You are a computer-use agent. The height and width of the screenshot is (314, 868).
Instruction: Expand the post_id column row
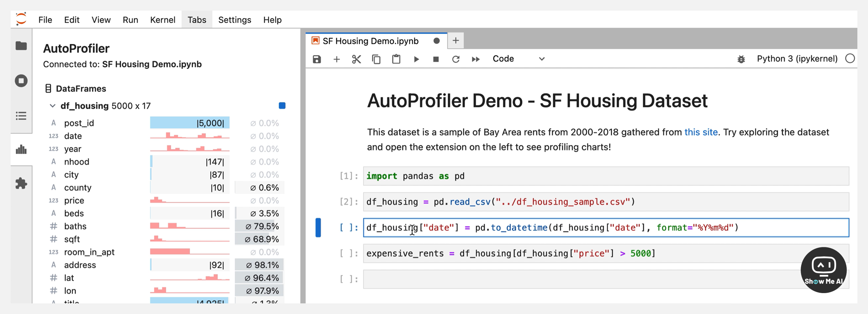point(165,123)
